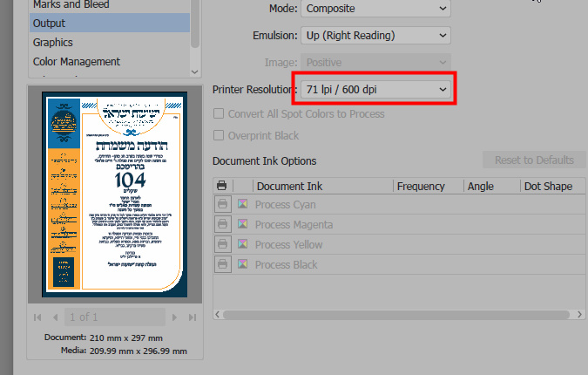The image size is (588, 375).
Task: Click Reset to Defaults button
Action: pos(534,160)
